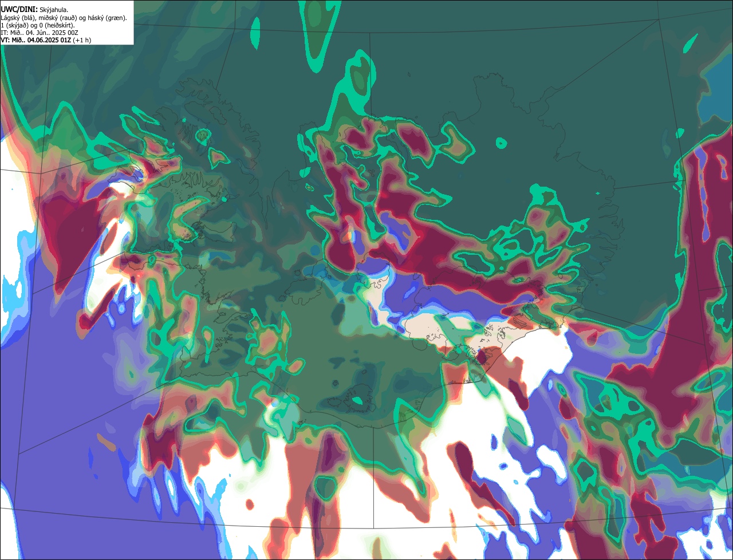This screenshot has width=733, height=560.
Task: Click the 'VT: Mið.. 04.06.2025 01Z (+1 h)' line
Action: [46, 40]
